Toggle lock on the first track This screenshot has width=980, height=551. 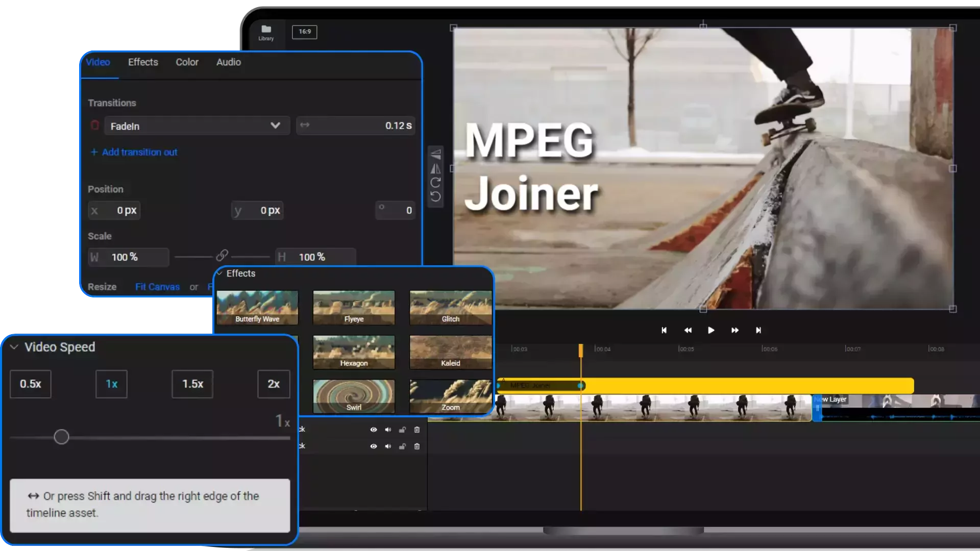[x=402, y=430]
